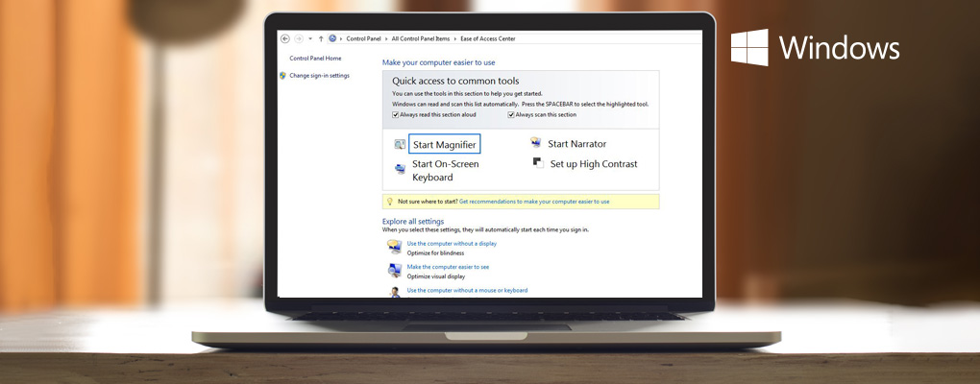This screenshot has height=384, width=980.
Task: Click the icon beside Make computer easier to see
Action: (x=394, y=270)
